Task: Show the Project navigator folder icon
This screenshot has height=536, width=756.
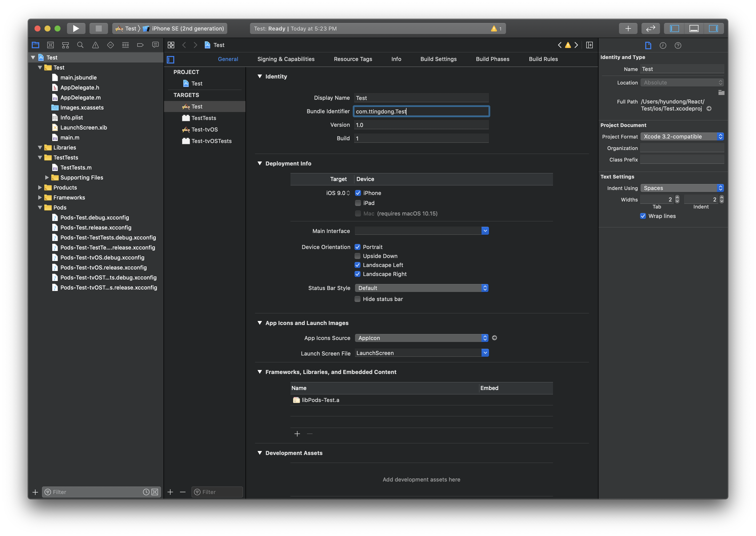Action: click(35, 45)
